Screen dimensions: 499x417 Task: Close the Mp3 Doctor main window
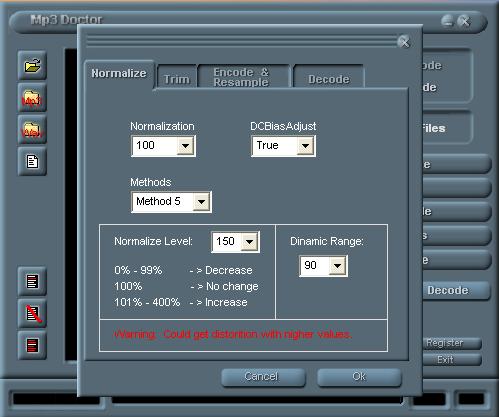coord(464,21)
